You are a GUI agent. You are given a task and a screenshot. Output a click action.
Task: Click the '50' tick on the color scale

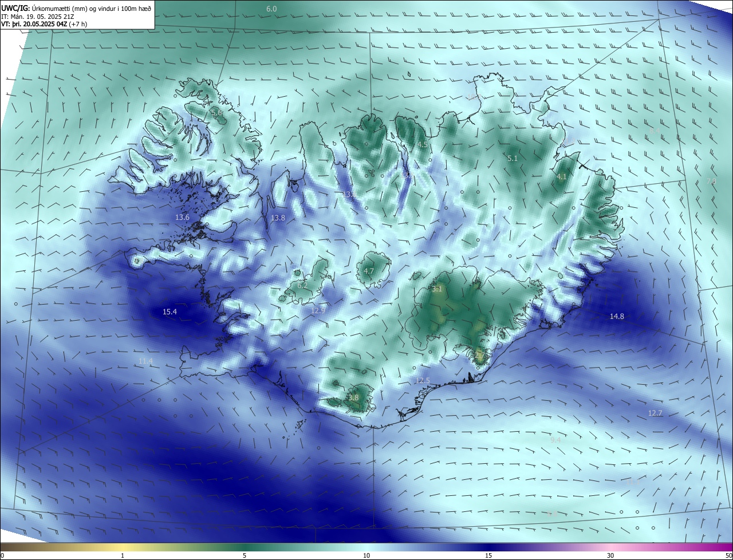tap(728, 555)
